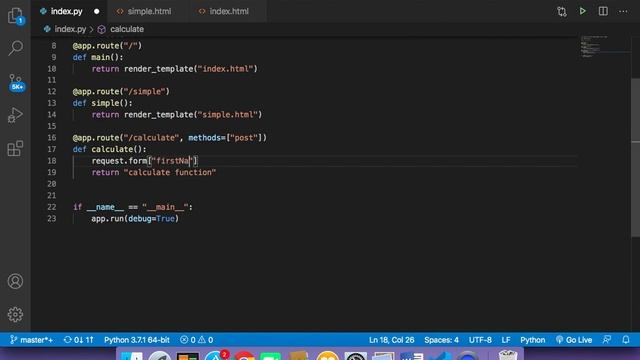Open the notifications bell
The image size is (640, 360).
point(626,340)
